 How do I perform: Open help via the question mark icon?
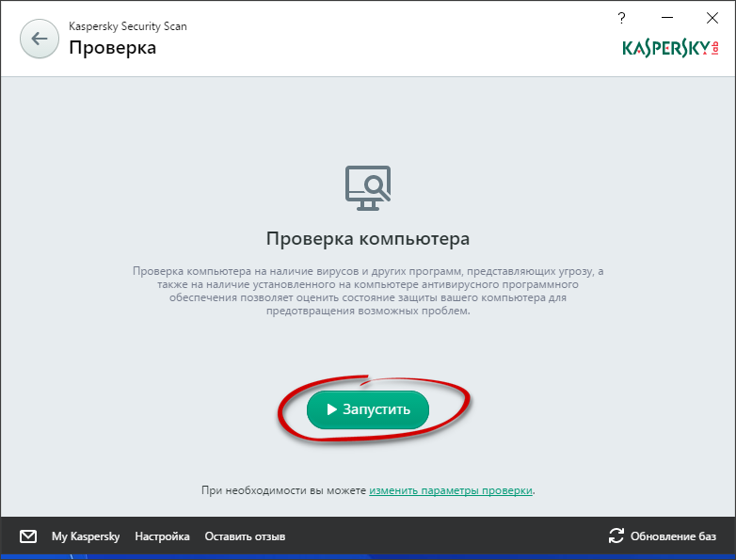[621, 17]
